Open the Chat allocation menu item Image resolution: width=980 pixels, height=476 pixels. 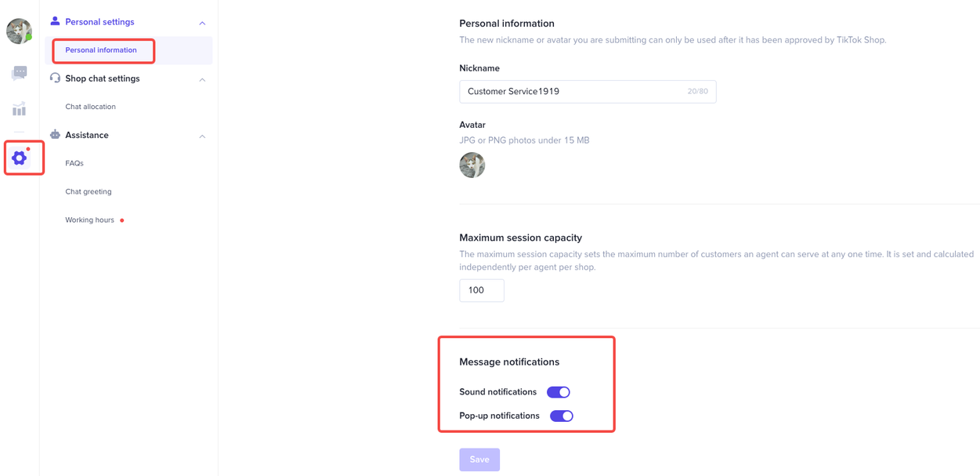[90, 107]
